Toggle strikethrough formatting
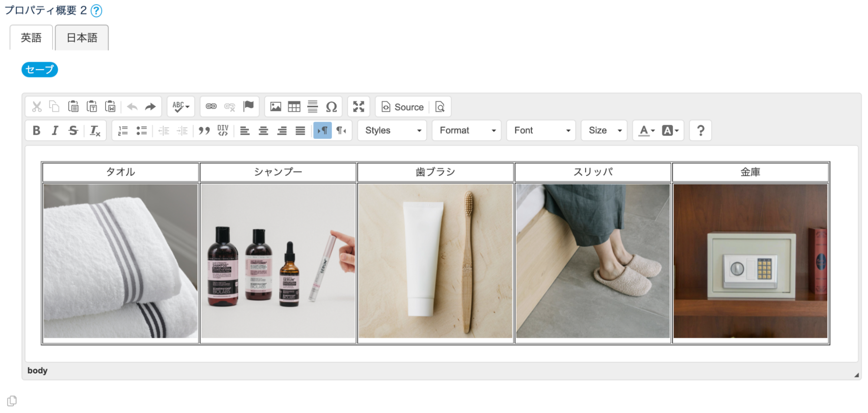The height and width of the screenshot is (413, 868). pyautogui.click(x=73, y=130)
